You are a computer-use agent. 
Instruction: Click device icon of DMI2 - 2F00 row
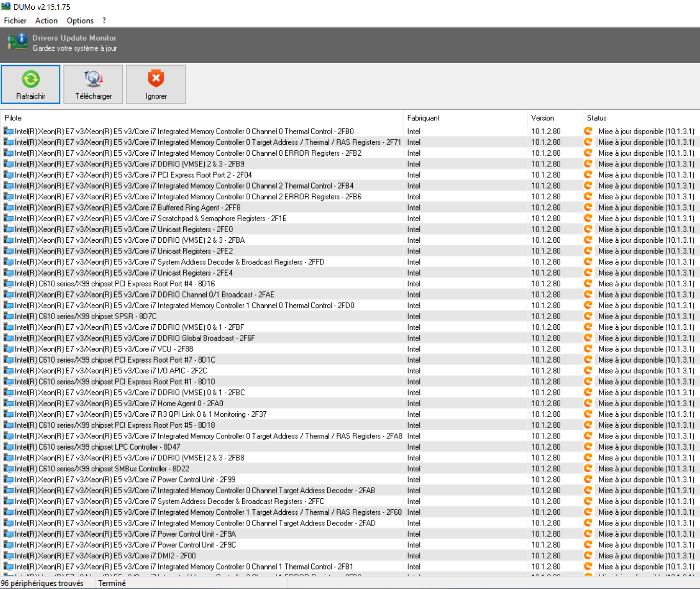pos(9,556)
